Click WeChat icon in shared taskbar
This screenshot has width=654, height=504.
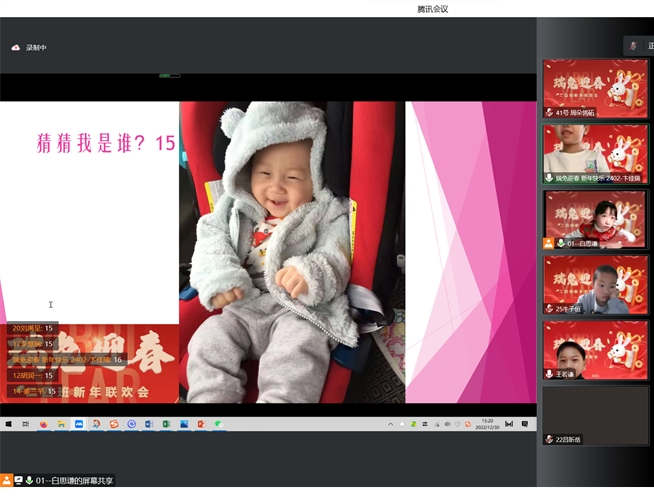(x=219, y=424)
